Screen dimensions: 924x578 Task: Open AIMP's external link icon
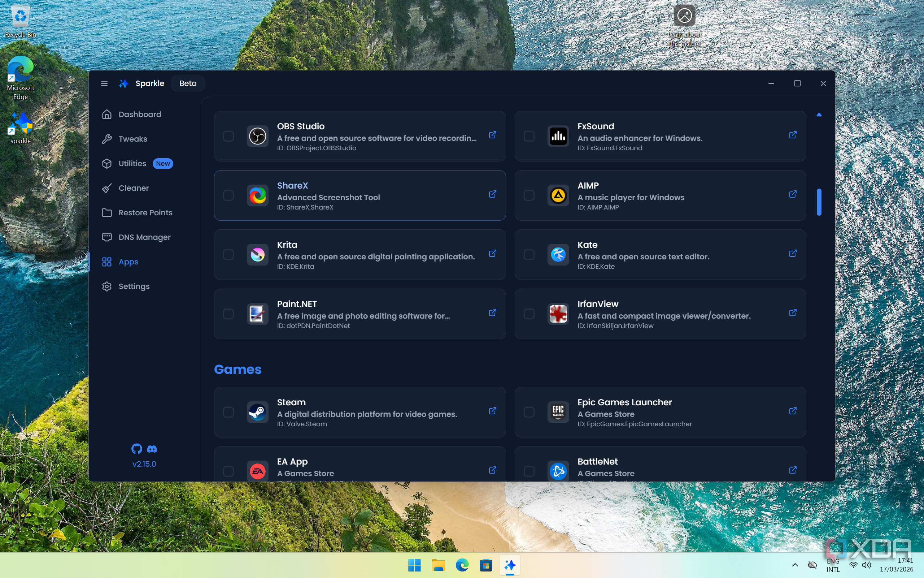click(x=793, y=194)
